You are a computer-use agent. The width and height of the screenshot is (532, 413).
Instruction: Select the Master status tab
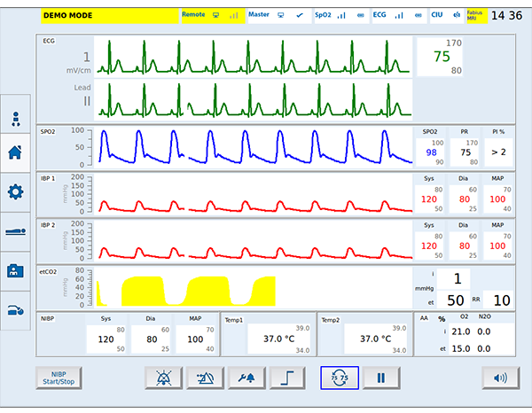click(x=277, y=15)
